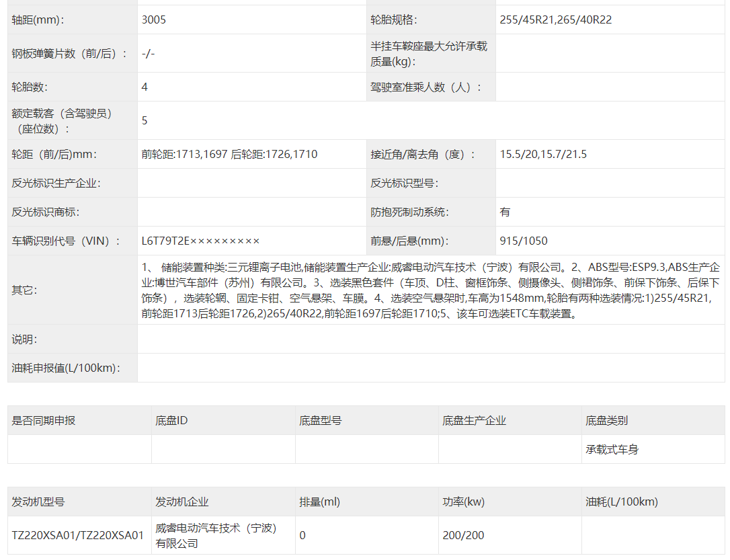Click the 钢板弹簧片数 label
This screenshot has width=730, height=560.
(69, 53)
